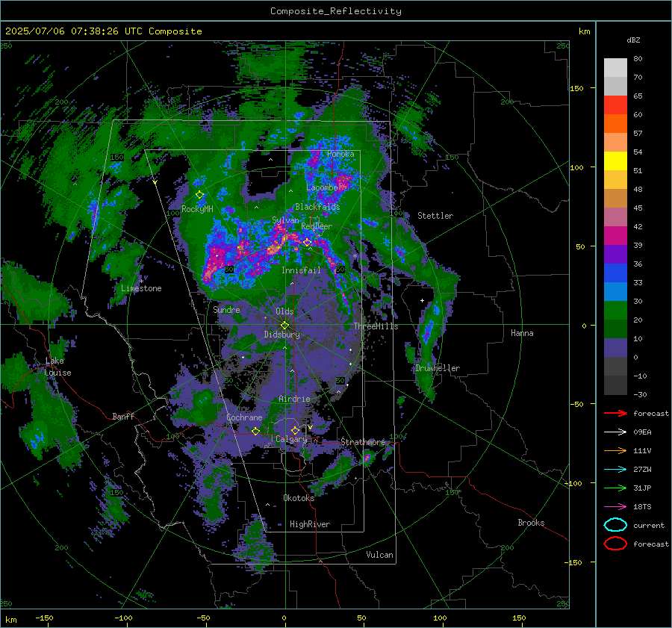Click the yellow diamond marker above RockyMH

199,195
